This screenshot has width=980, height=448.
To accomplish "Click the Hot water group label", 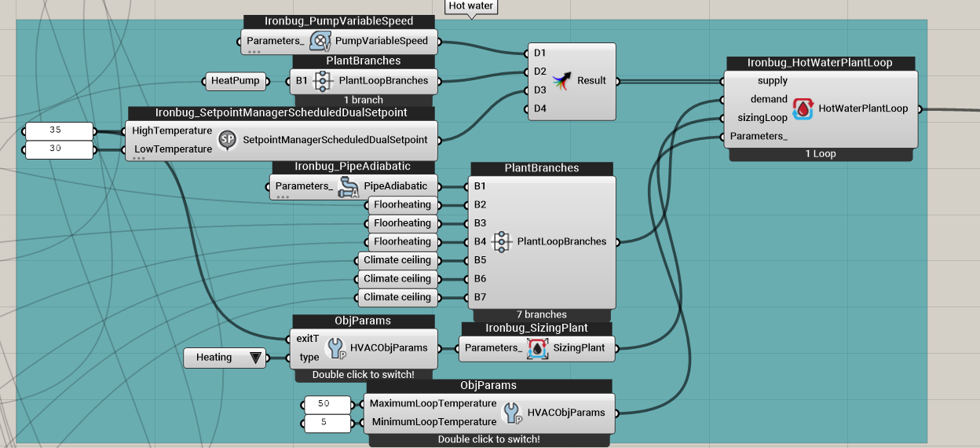I will (x=471, y=6).
